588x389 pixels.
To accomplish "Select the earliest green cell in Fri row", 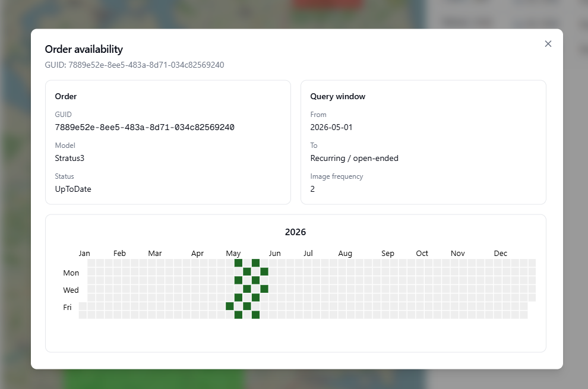I will click(229, 306).
